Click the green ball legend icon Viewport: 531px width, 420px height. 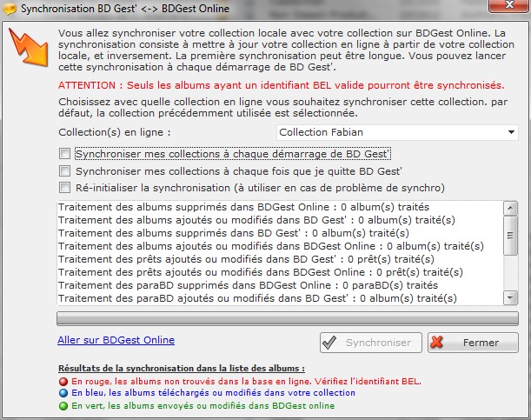click(x=63, y=406)
